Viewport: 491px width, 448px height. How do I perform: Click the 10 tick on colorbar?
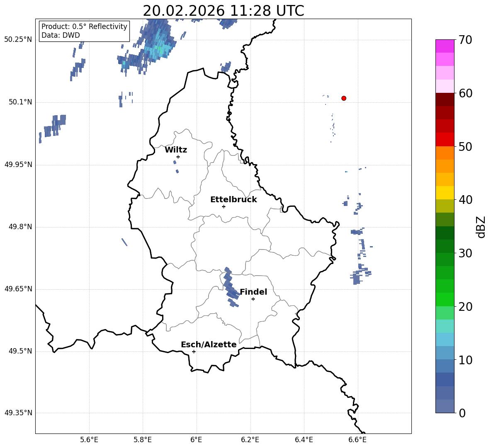pyautogui.click(x=465, y=360)
